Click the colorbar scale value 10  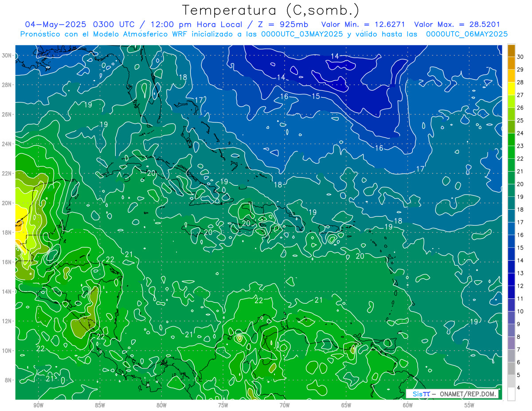coord(520,312)
